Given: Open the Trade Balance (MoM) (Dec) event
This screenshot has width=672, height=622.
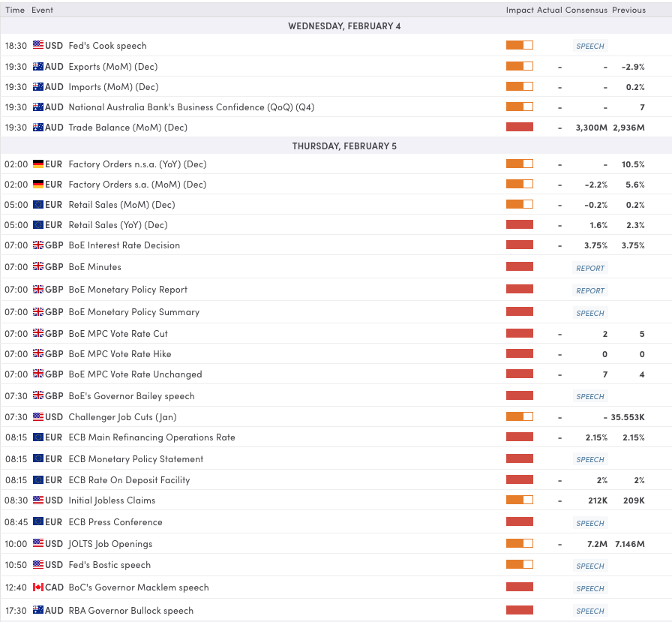Looking at the screenshot, I should point(128,128).
